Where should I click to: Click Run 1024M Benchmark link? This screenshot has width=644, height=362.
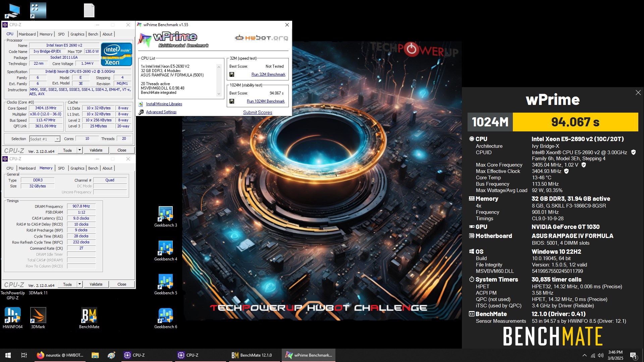point(266,101)
